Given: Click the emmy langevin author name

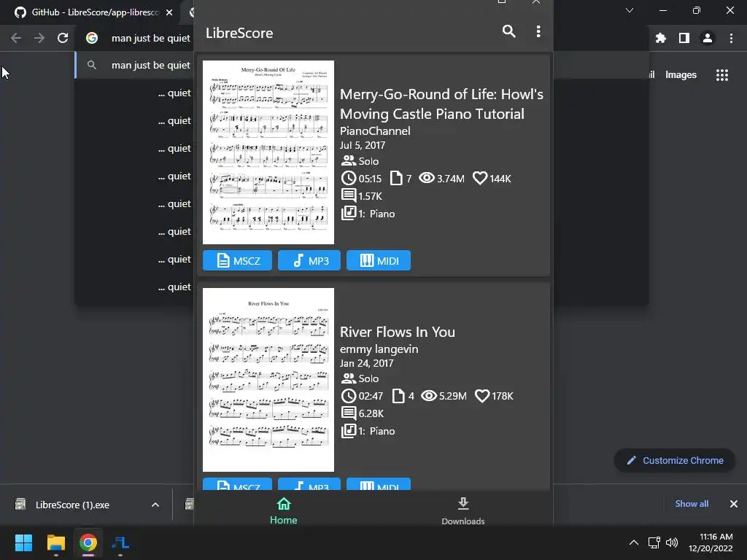Looking at the screenshot, I should click(x=379, y=349).
